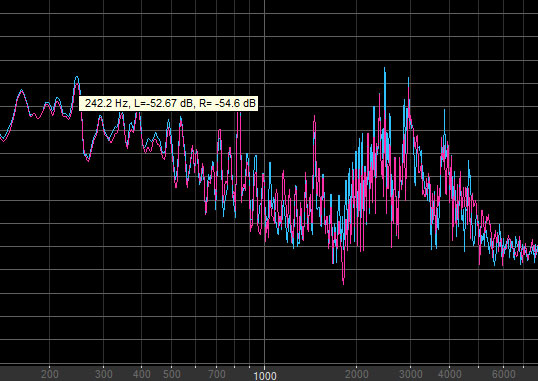This screenshot has height=381, width=538.
Task: Select the 300 Hz frequency axis label
Action: pos(104,374)
